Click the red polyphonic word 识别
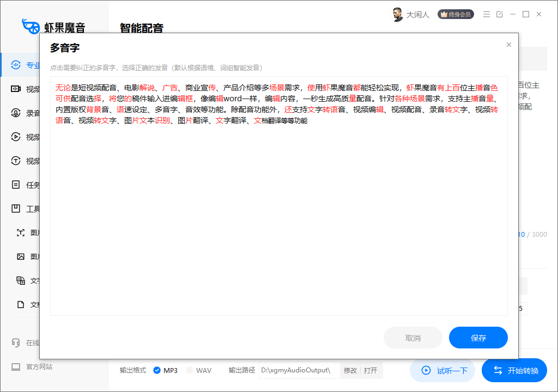This screenshot has height=392, width=558. [162, 120]
